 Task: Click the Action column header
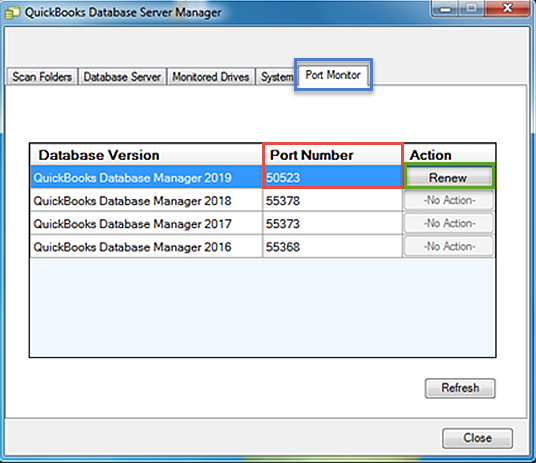[x=449, y=155]
